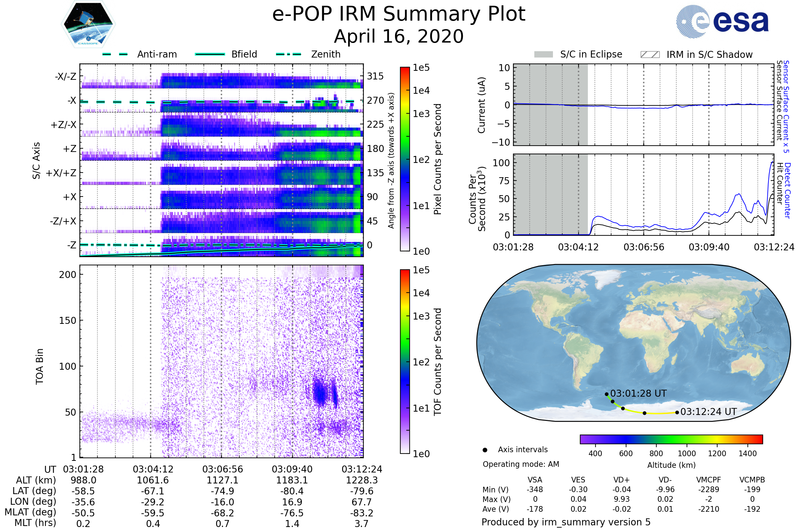The image size is (798, 532).
Task: Click the TOF Counts per Second colorbar
Action: pos(405,362)
